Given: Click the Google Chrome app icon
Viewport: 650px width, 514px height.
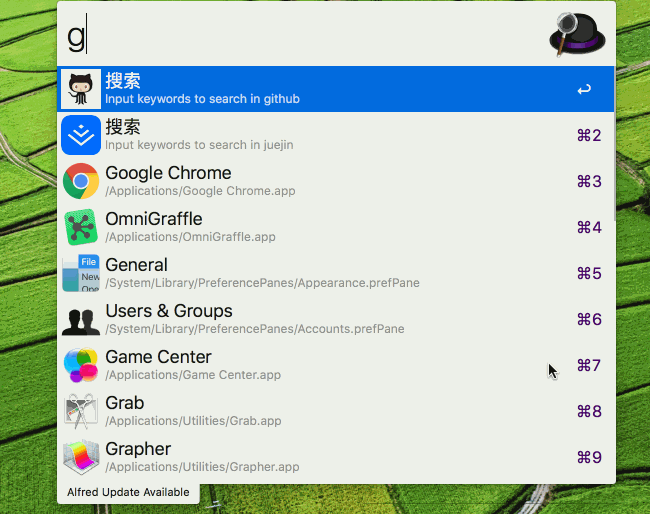Looking at the screenshot, I should coord(81,181).
